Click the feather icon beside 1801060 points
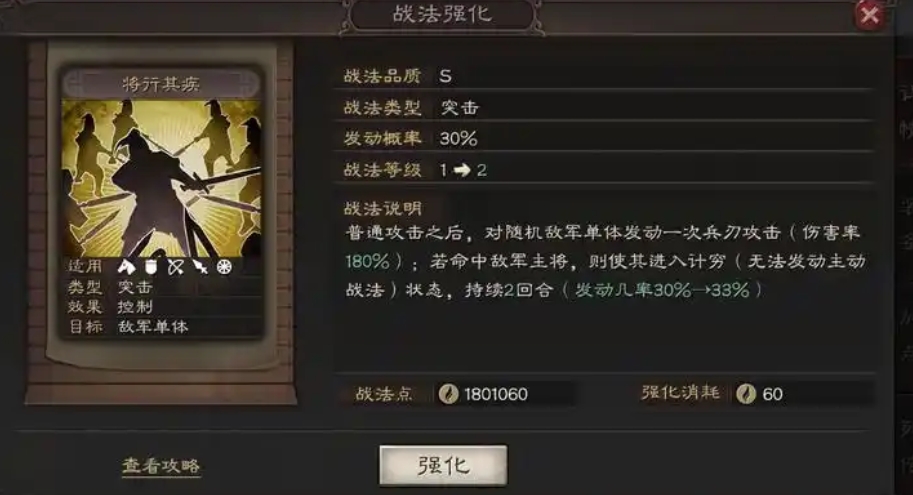The height and width of the screenshot is (495, 913). [448, 394]
